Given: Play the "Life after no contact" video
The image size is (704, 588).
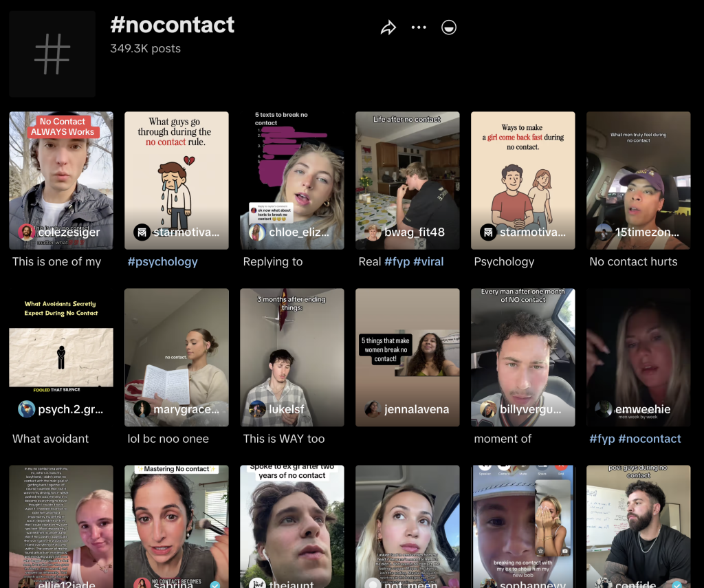Looking at the screenshot, I should click(407, 172).
